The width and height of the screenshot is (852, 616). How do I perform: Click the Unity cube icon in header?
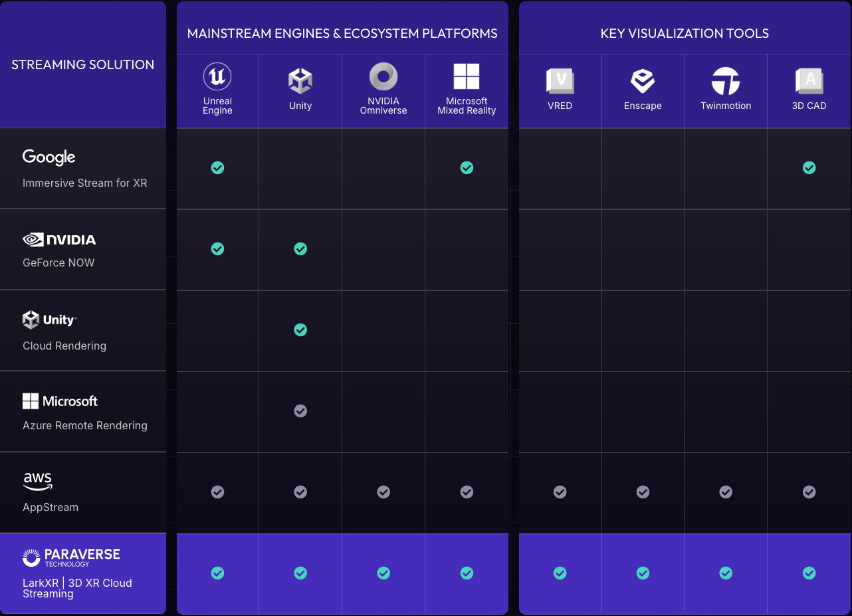[x=300, y=81]
